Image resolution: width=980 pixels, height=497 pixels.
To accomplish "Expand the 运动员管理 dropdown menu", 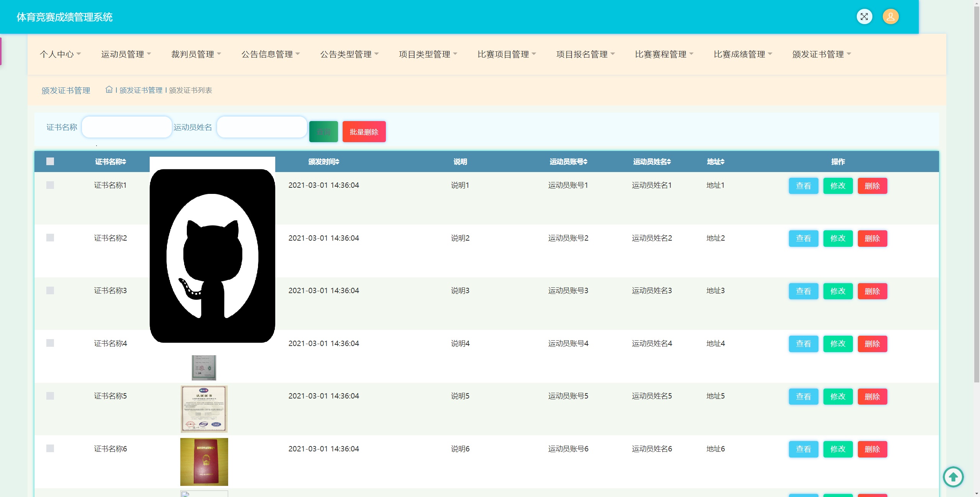I will (x=126, y=54).
